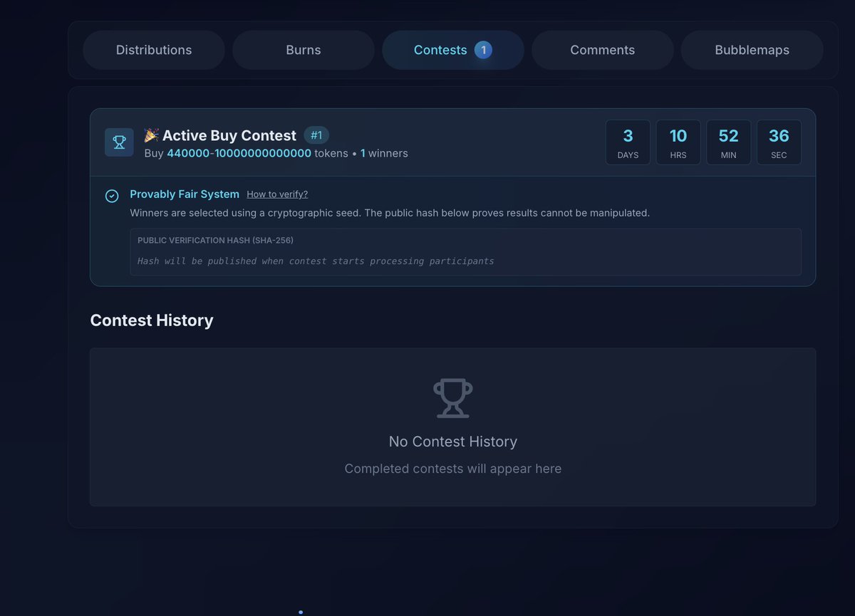Click the 52 MIN countdown box
855x616 pixels.
click(x=728, y=142)
